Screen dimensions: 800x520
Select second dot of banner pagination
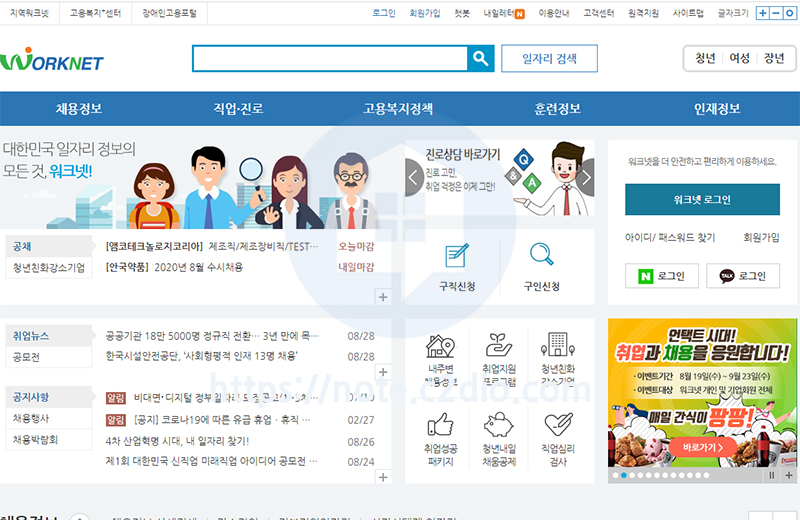click(x=623, y=476)
